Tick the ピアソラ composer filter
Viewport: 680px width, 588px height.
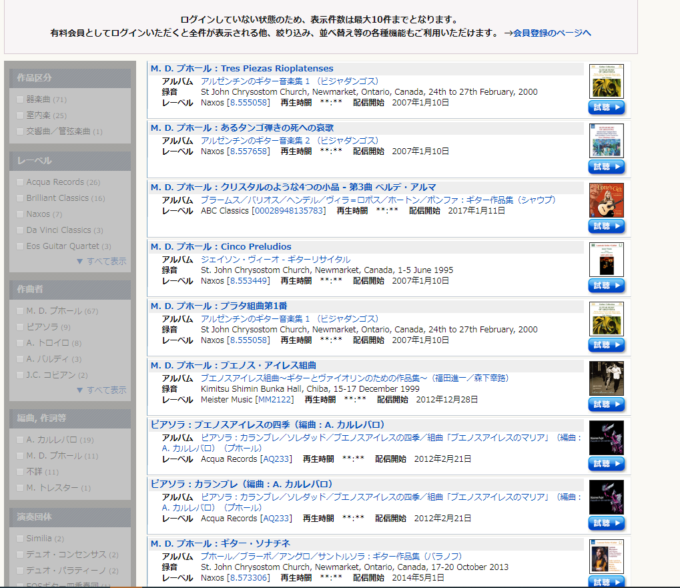coord(20,327)
